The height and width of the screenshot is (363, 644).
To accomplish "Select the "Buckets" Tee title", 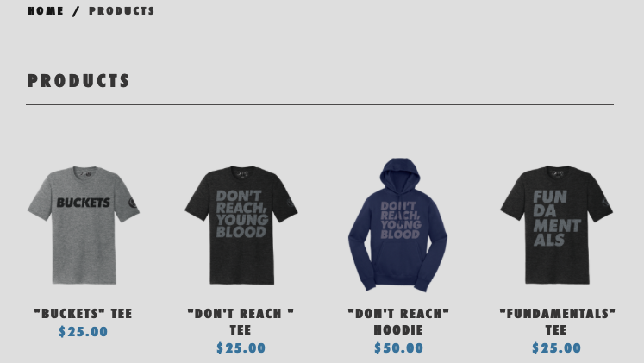I will point(84,314).
